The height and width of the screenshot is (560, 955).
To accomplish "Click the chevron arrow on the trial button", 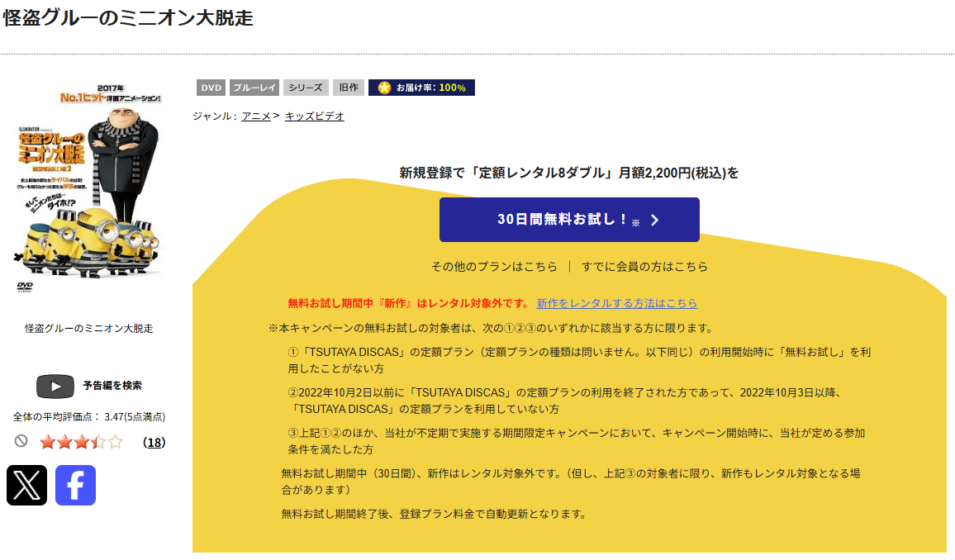I will (x=655, y=221).
